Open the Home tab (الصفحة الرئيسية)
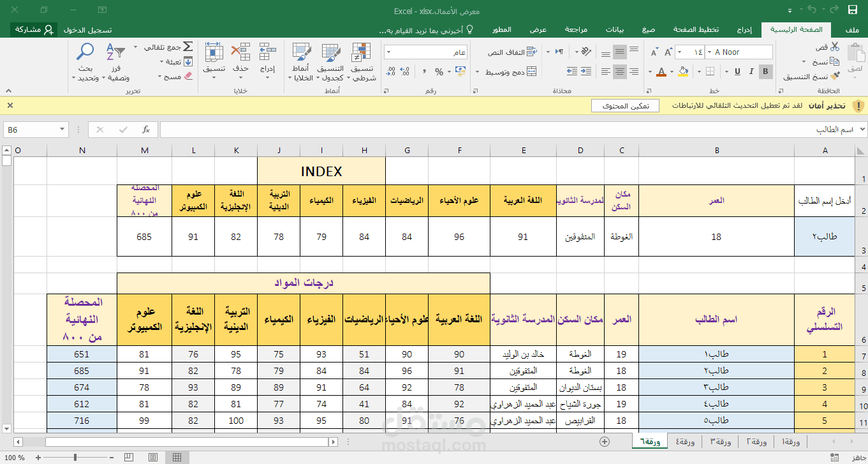Image resolution: width=868 pixels, height=464 pixels. click(796, 29)
